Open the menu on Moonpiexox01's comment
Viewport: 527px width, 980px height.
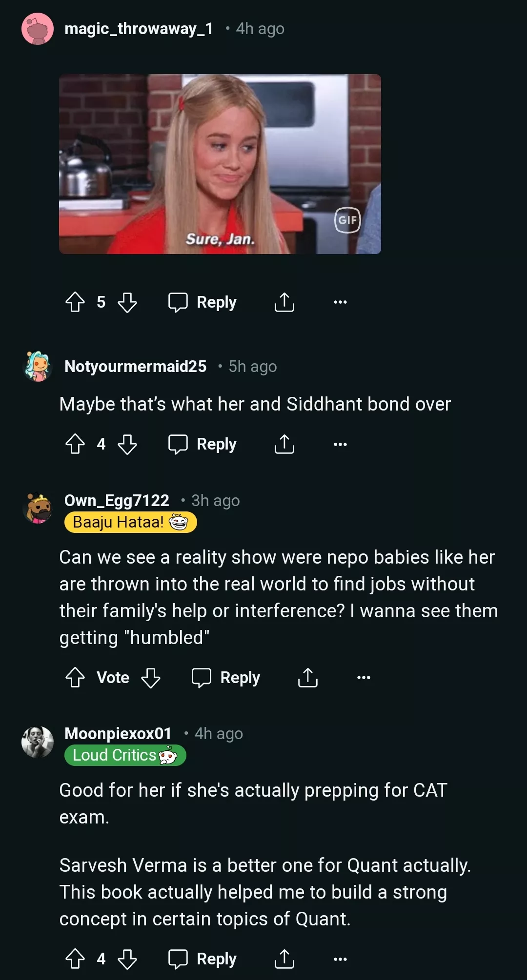click(340, 959)
